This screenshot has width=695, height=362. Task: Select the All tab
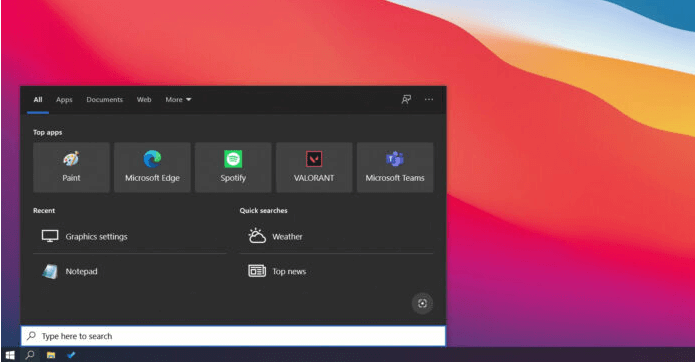[38, 100]
